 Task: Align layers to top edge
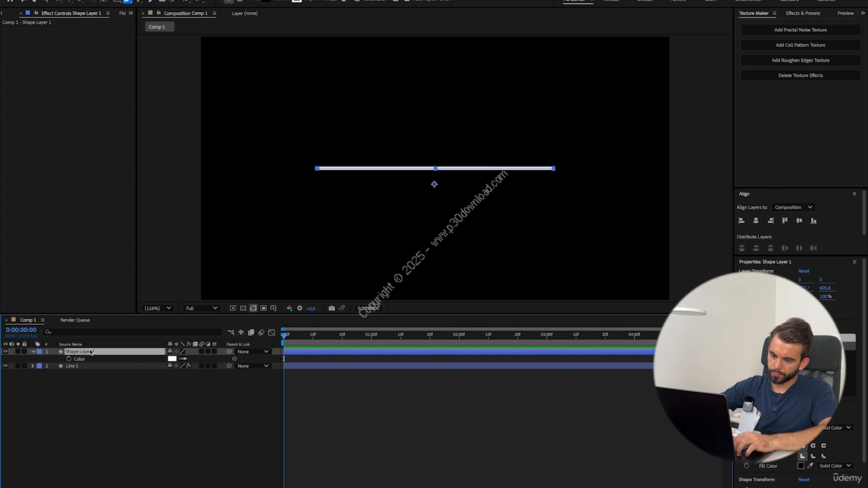click(785, 220)
